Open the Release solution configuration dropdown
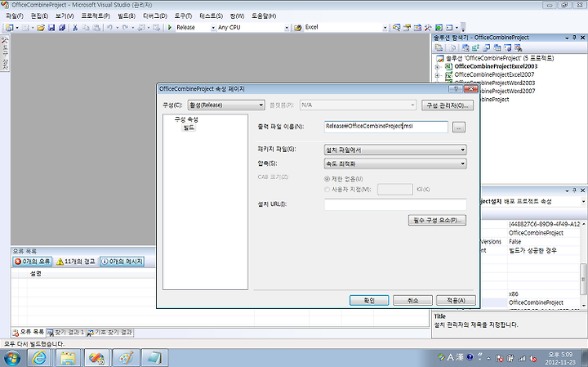The image size is (588, 367). tap(213, 28)
